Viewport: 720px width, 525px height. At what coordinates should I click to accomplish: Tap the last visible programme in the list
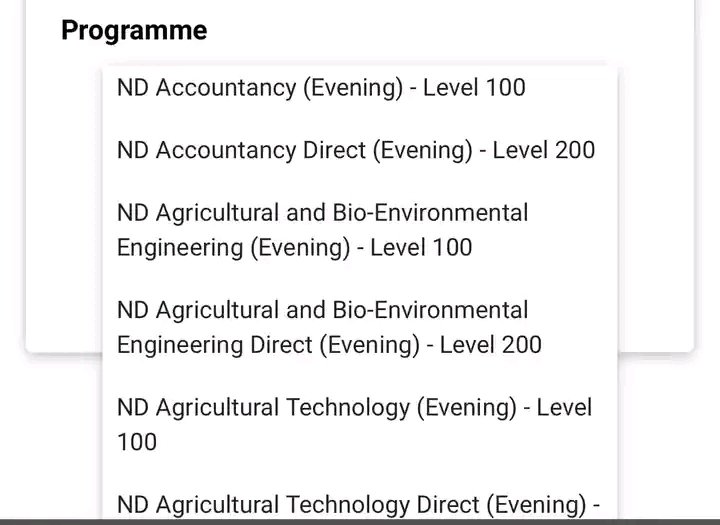tap(357, 503)
